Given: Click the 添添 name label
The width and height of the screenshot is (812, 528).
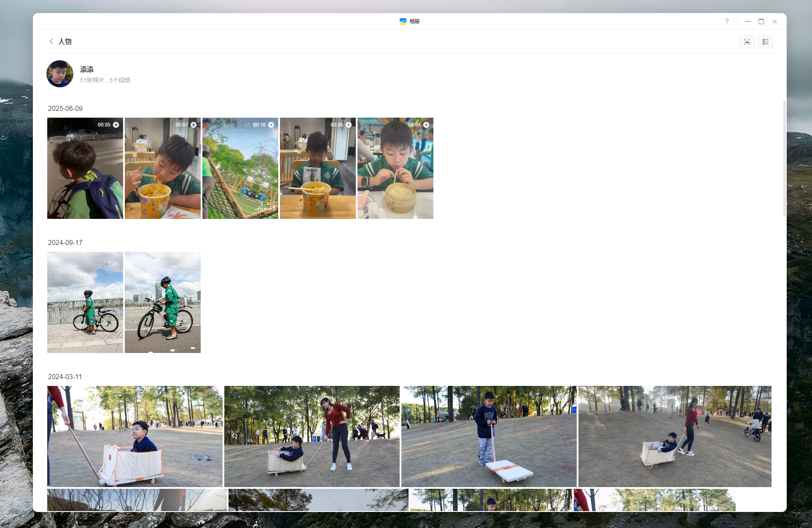Looking at the screenshot, I should [x=87, y=69].
